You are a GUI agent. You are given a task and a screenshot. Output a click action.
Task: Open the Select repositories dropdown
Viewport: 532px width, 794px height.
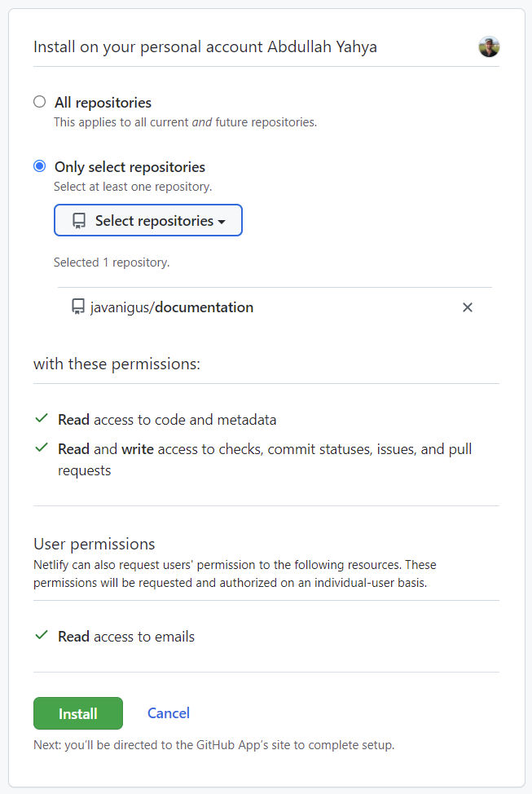[147, 220]
